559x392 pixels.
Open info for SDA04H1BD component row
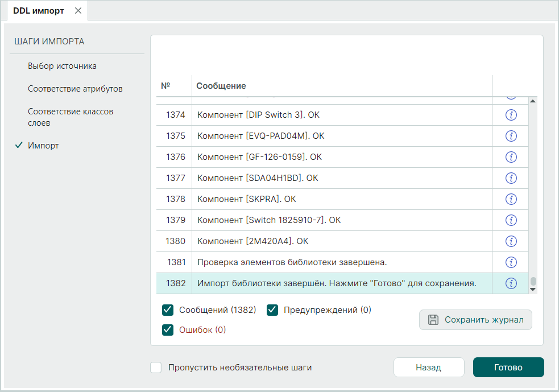511,178
